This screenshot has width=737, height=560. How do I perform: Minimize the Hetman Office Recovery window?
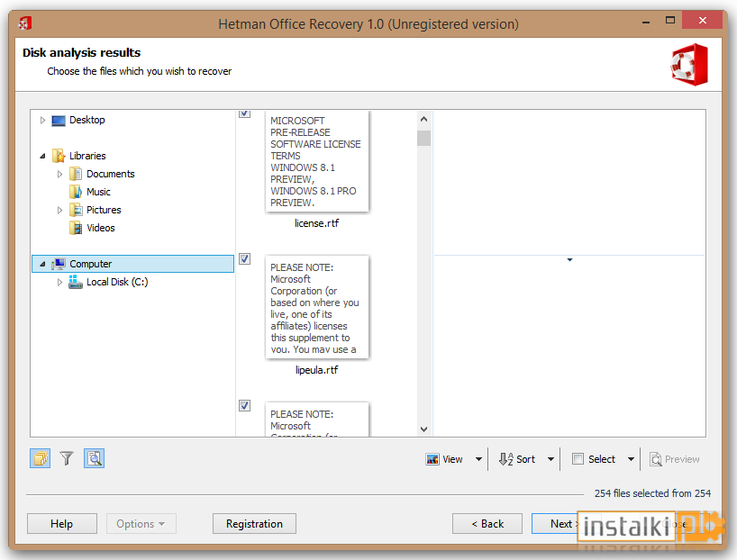(x=646, y=23)
